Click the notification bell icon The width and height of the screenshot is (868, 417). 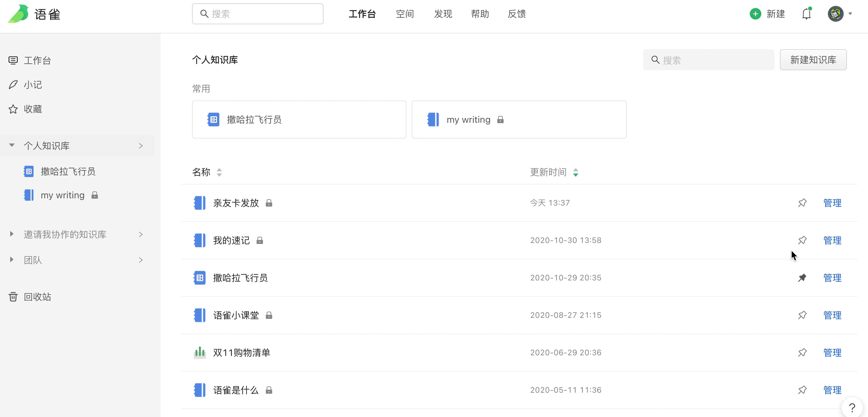[x=807, y=13]
